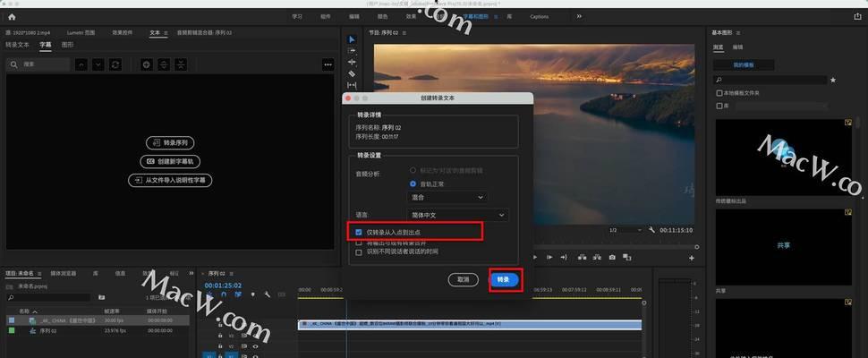Image resolution: width=868 pixels, height=358 pixels.
Task: Switch to Captions workspace
Action: point(540,17)
